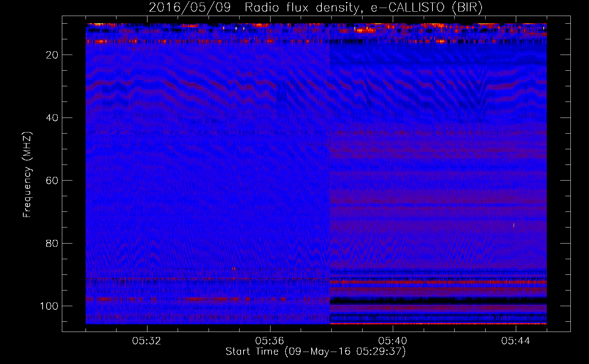
Task: Click the '80' frequency tick label
Action: click(x=52, y=243)
